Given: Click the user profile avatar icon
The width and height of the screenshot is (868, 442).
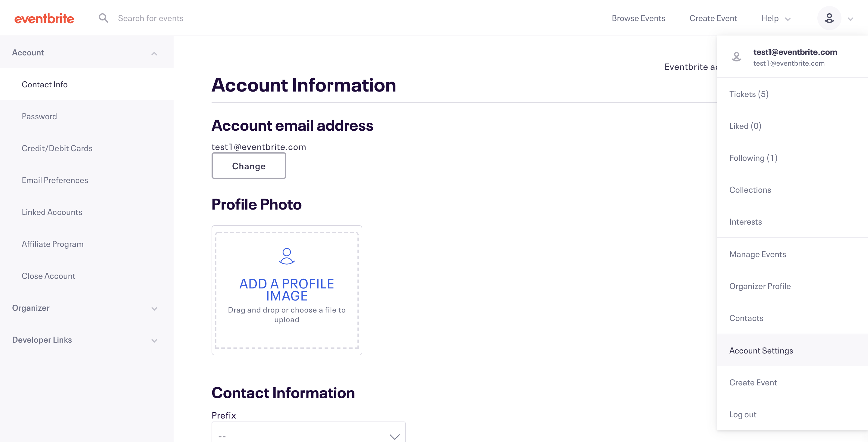Looking at the screenshot, I should coord(830,18).
